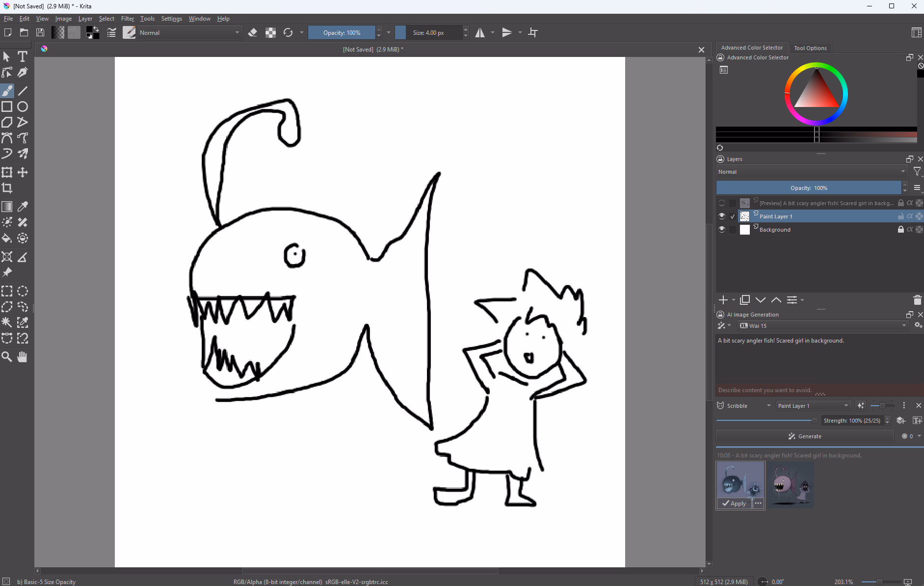924x586 pixels.
Task: Select the Text tool
Action: click(x=23, y=56)
